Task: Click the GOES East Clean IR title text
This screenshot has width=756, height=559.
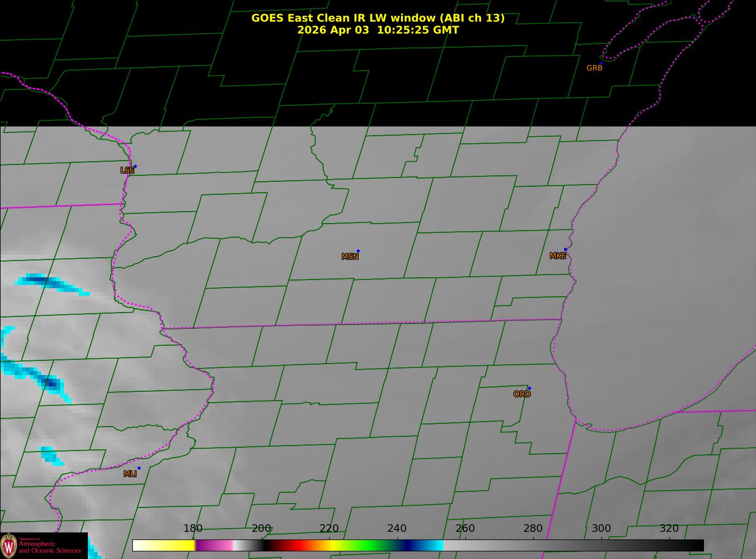Action: tap(377, 18)
